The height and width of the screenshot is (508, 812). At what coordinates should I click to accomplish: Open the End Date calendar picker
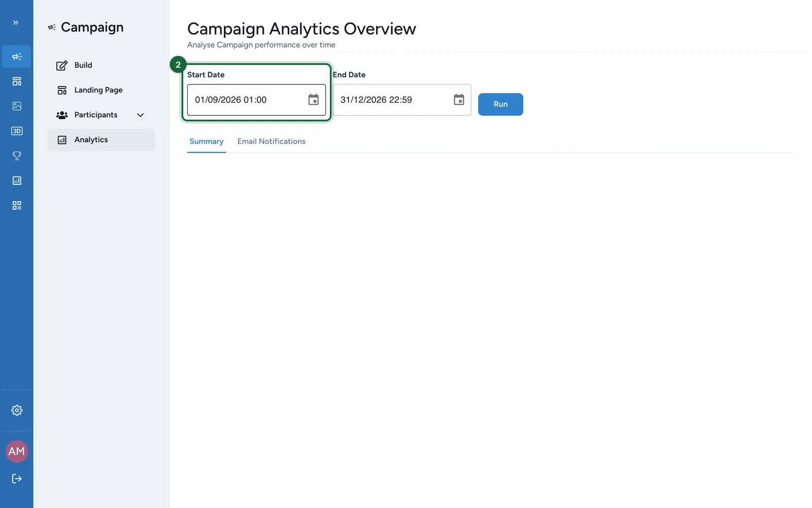[x=459, y=100]
